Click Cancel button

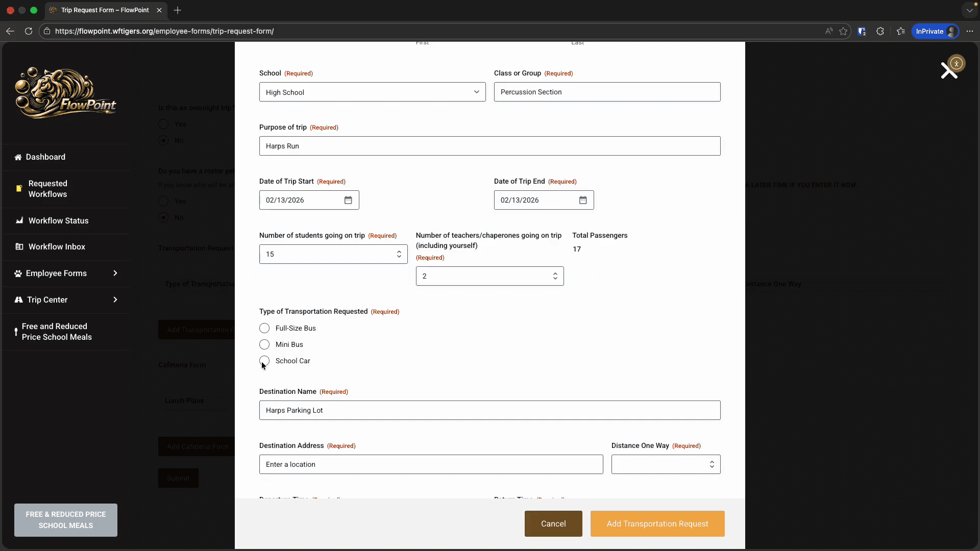point(553,523)
